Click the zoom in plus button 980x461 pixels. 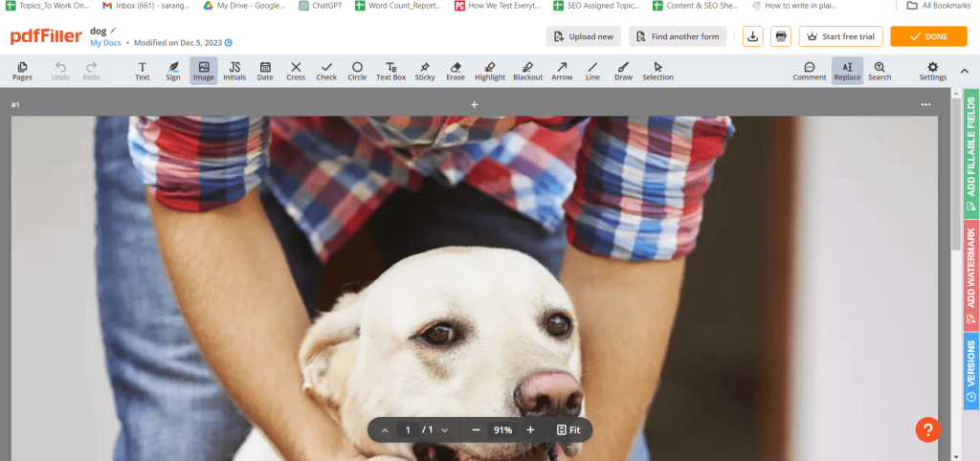[x=530, y=430]
